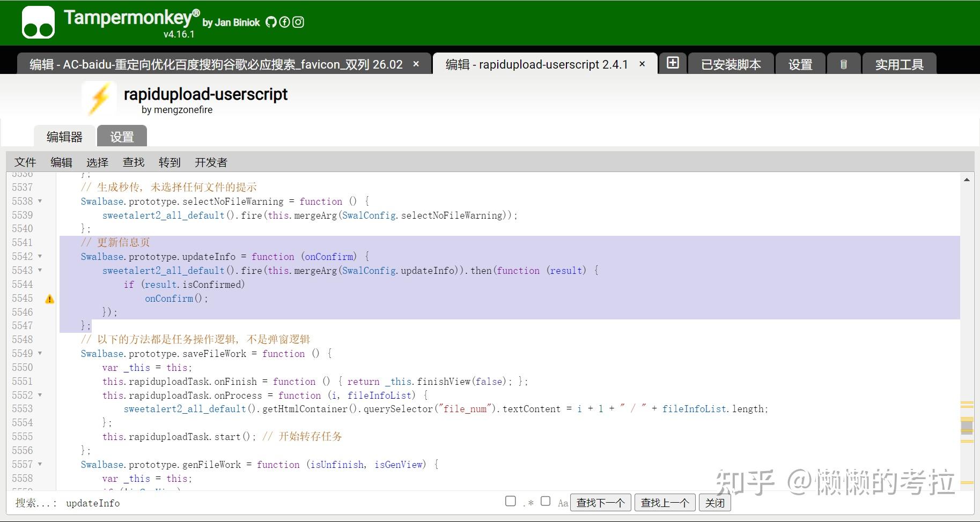980x522 pixels.
Task: Open the 文件 menu
Action: [x=25, y=162]
